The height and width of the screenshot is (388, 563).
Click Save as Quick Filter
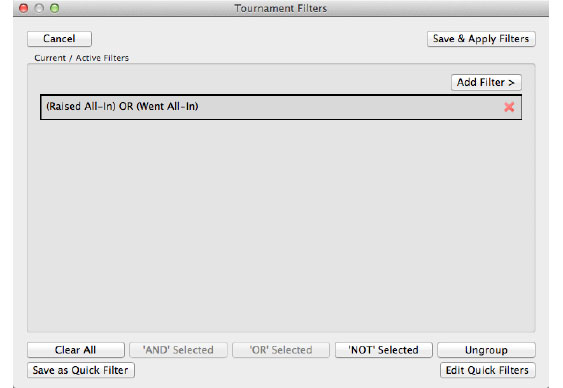click(x=81, y=370)
